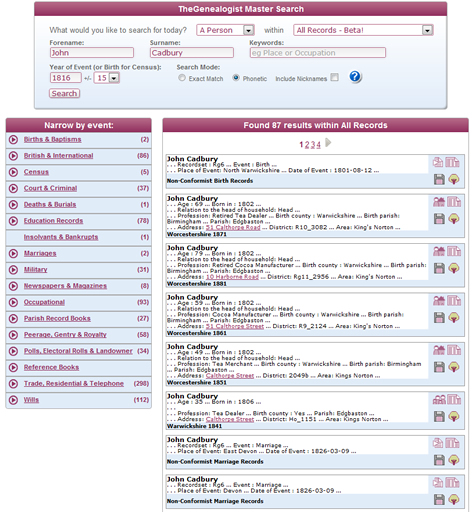Save the Worcestershire 1851 census result
The height and width of the screenshot is (512, 475).
[x=439, y=367]
